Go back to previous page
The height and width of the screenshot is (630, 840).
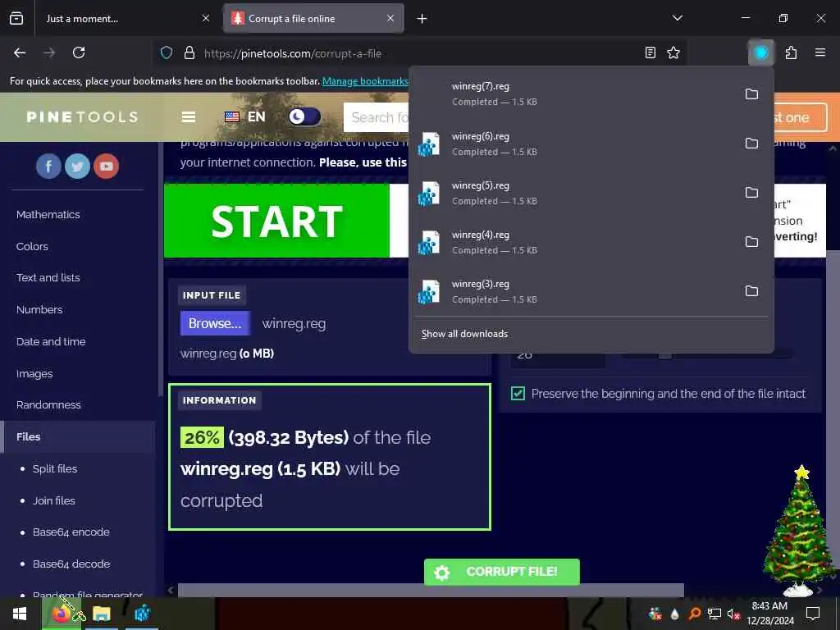[x=20, y=52]
